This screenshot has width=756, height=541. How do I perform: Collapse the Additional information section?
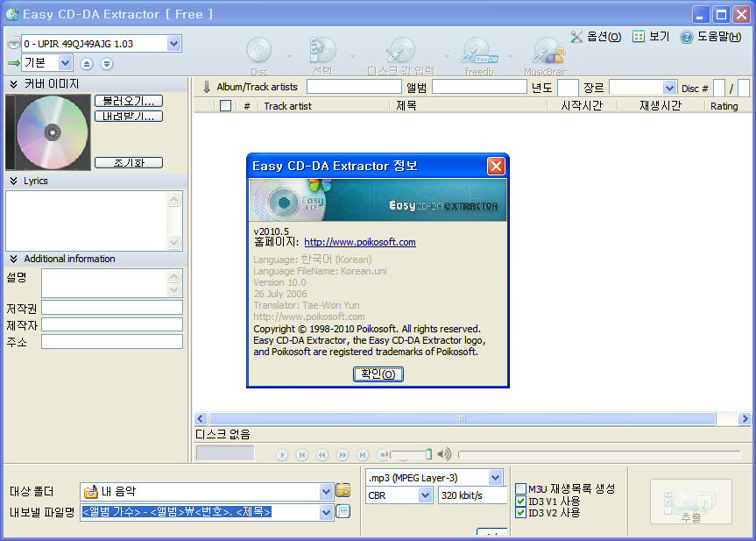[x=13, y=259]
